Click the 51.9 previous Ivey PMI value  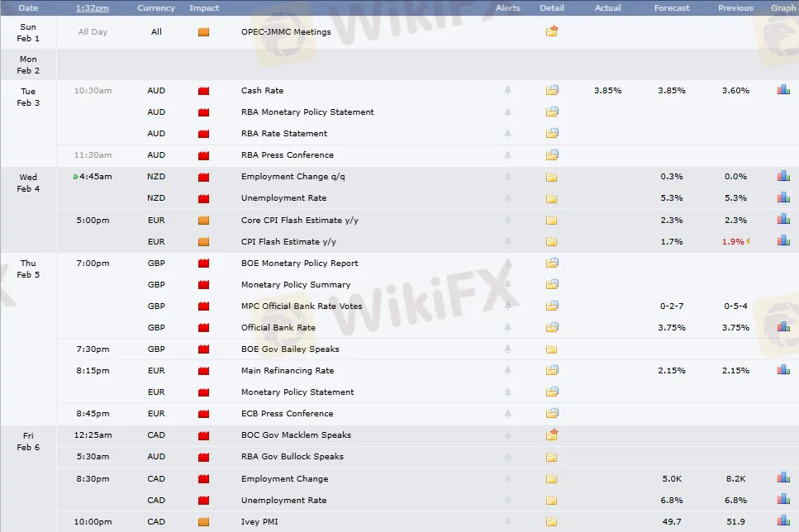(735, 521)
